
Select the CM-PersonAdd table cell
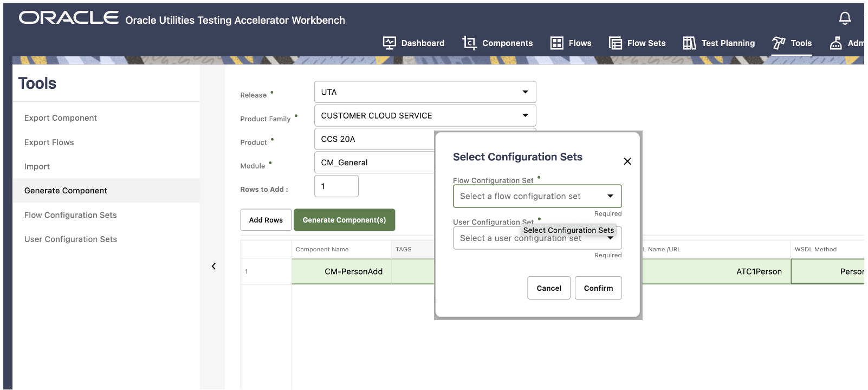[341, 271]
